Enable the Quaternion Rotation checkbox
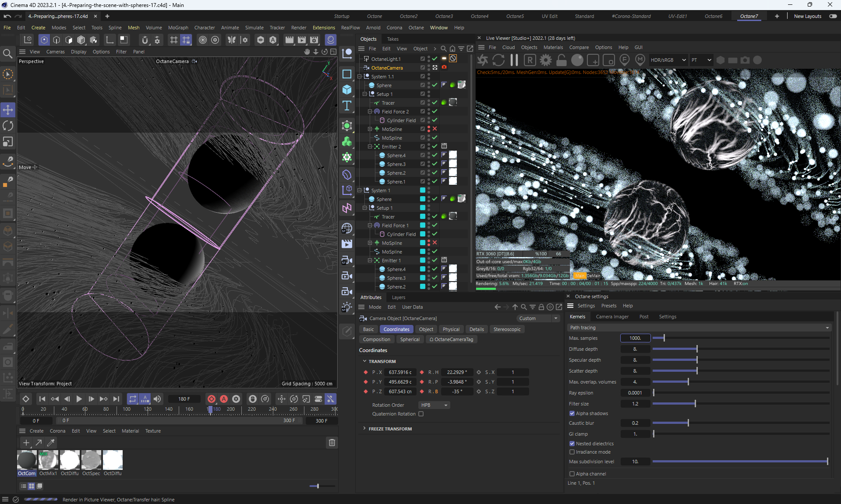 pyautogui.click(x=421, y=414)
